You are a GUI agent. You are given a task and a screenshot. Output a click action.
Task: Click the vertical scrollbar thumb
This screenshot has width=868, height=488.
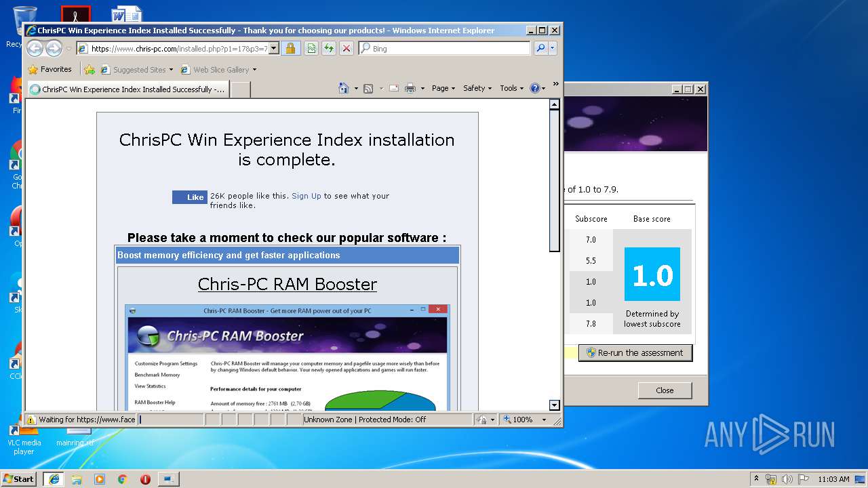pyautogui.click(x=554, y=181)
